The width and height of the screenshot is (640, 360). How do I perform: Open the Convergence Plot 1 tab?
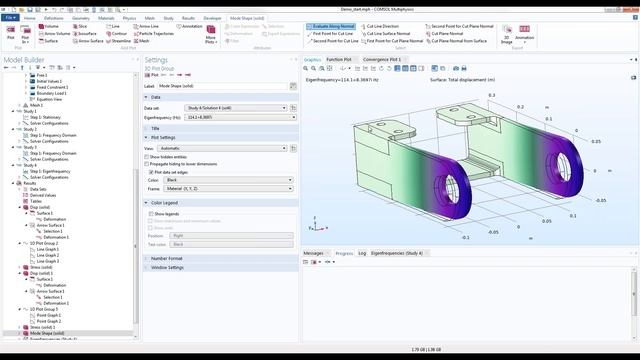[382, 60]
